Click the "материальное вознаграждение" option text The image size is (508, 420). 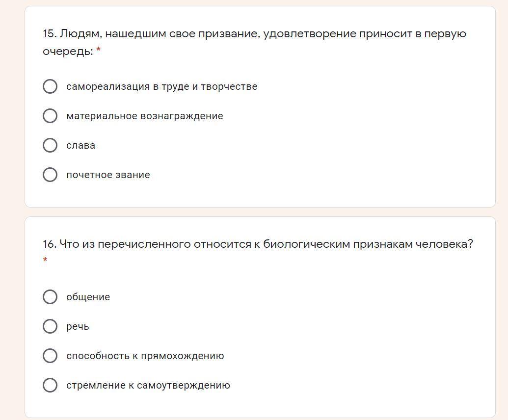tap(144, 116)
